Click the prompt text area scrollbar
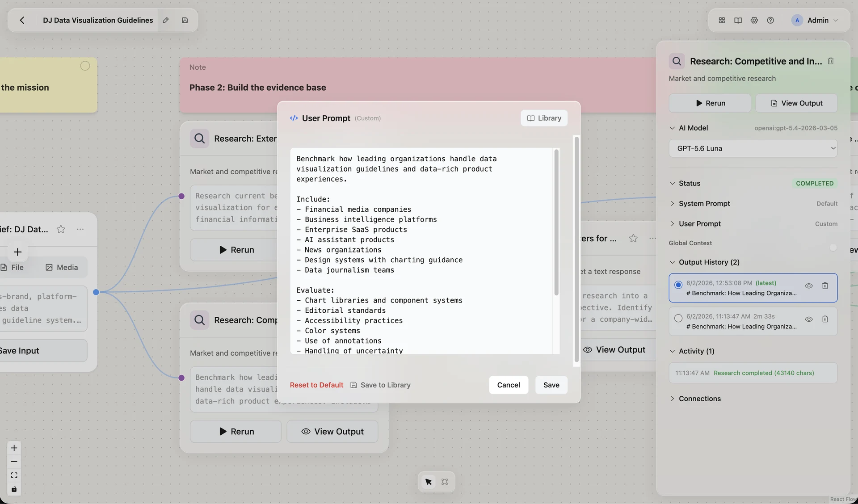Screen dimensions: 858x504 (556, 223)
